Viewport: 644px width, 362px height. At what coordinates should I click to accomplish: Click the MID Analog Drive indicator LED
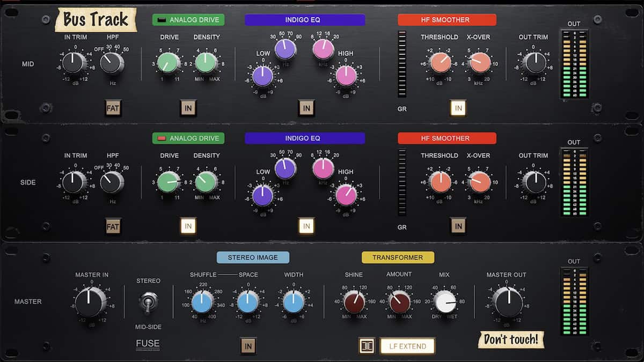pos(161,20)
